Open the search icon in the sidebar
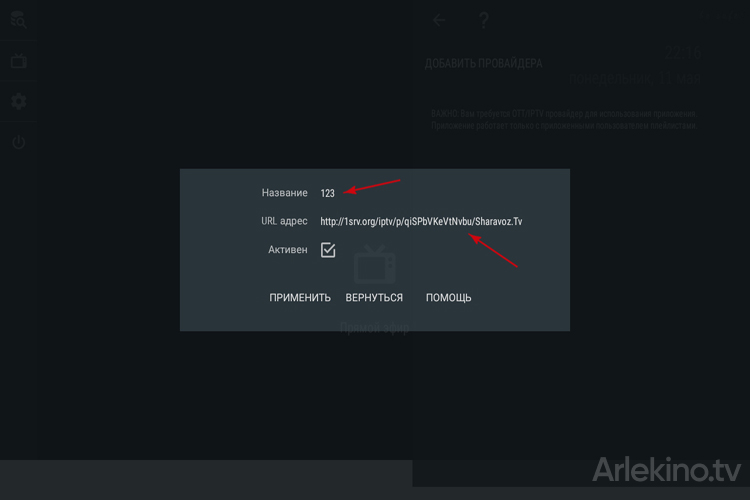 point(18,21)
